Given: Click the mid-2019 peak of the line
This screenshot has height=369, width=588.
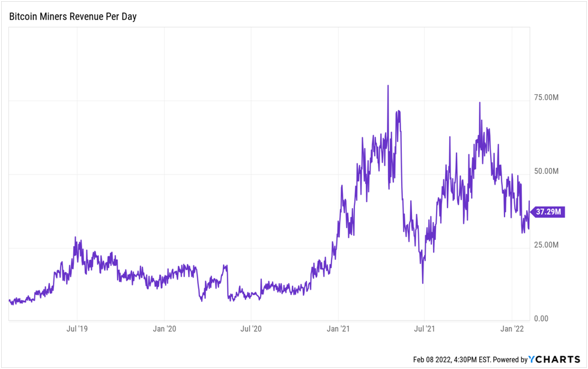Looking at the screenshot, I should pos(76,238).
